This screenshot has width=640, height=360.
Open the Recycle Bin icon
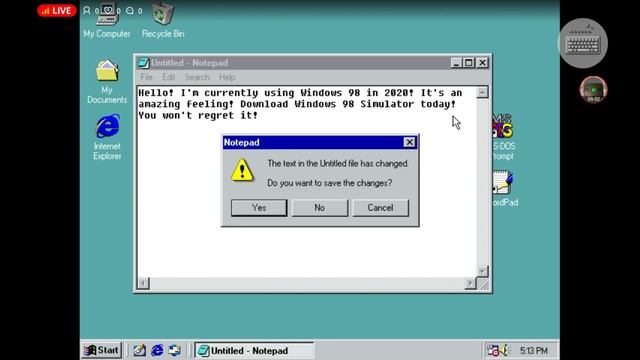click(x=163, y=20)
